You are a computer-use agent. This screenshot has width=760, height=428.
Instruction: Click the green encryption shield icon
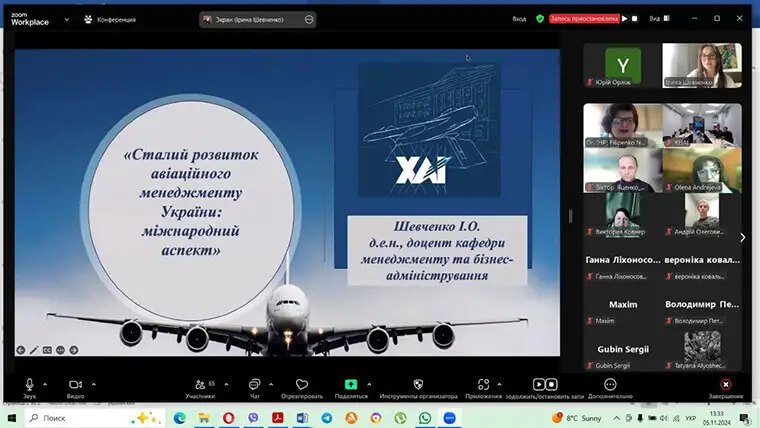540,18
